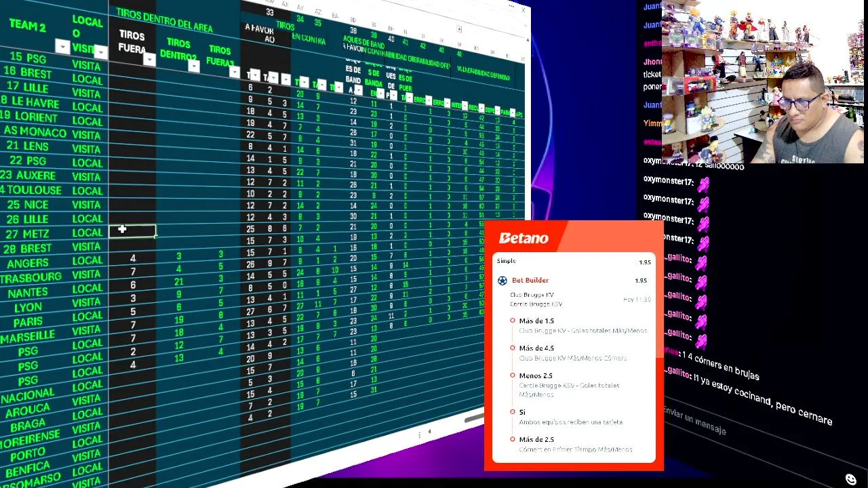Select the '15 PSG' team cell
Image resolution: width=868 pixels, height=488 pixels.
27,59
